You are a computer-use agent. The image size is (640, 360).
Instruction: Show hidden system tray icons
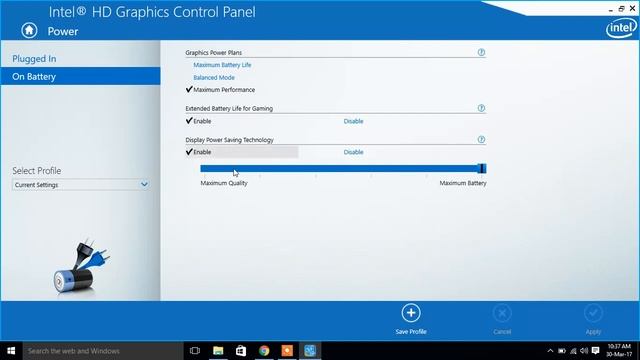[550, 351]
